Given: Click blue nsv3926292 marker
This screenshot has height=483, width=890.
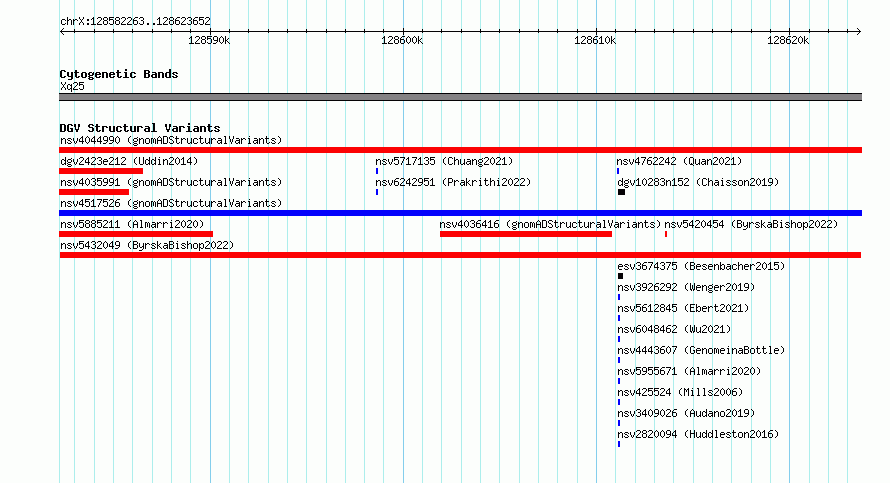Looking at the screenshot, I should point(619,297).
